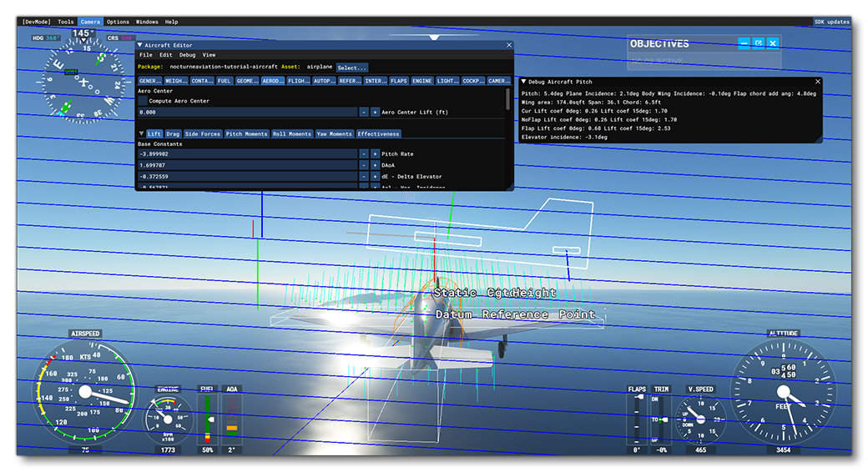This screenshot has width=868, height=472.
Task: Switch to the AUTOP... tab
Action: pos(324,81)
